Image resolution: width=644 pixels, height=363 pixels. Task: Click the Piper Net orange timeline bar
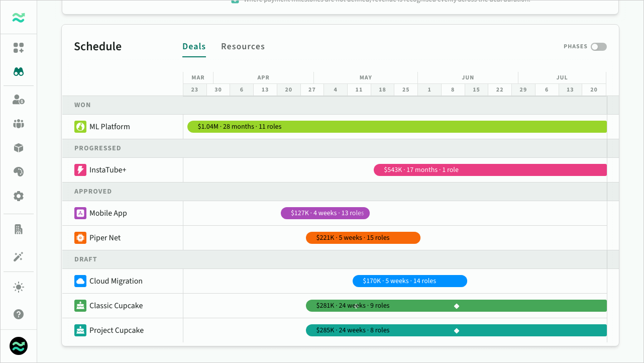[363, 238]
